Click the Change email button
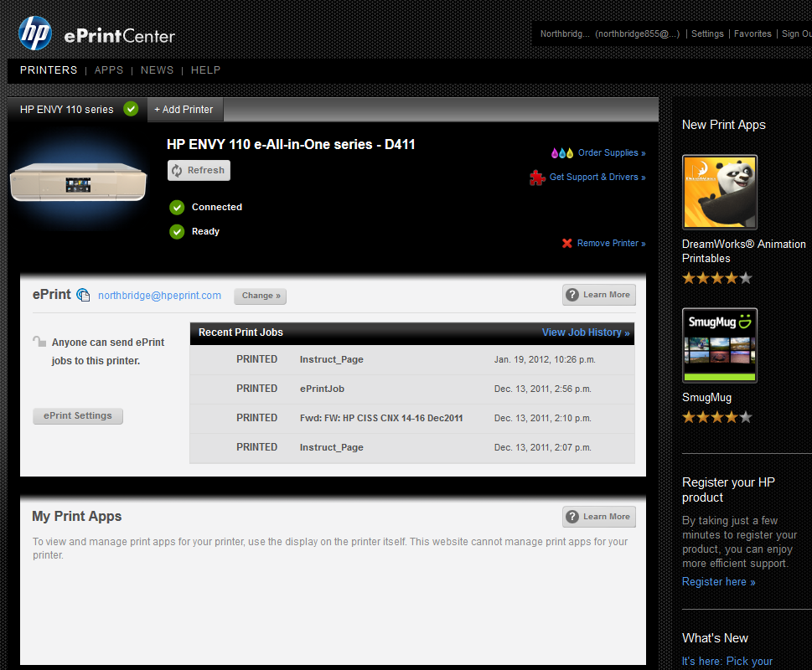The height and width of the screenshot is (670, 812). coord(261,296)
